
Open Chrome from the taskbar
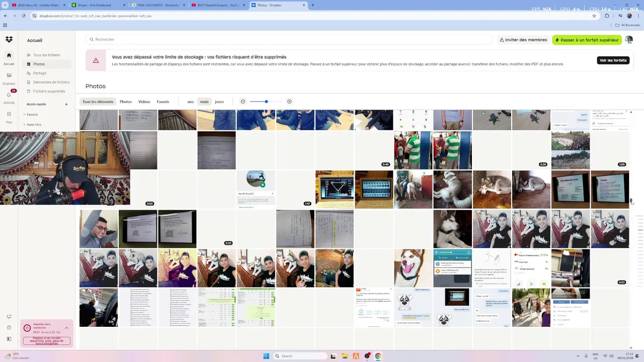coord(378,356)
